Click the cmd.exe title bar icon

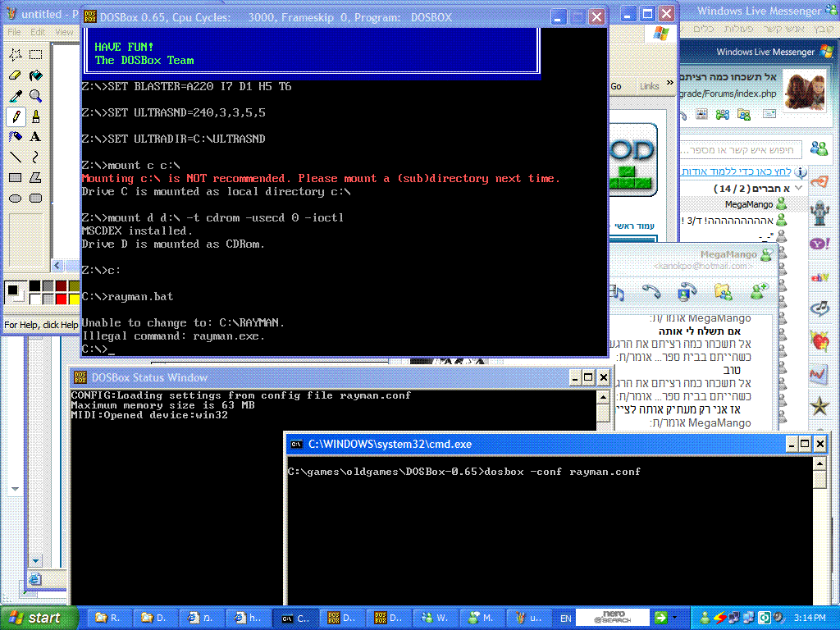[x=296, y=444]
